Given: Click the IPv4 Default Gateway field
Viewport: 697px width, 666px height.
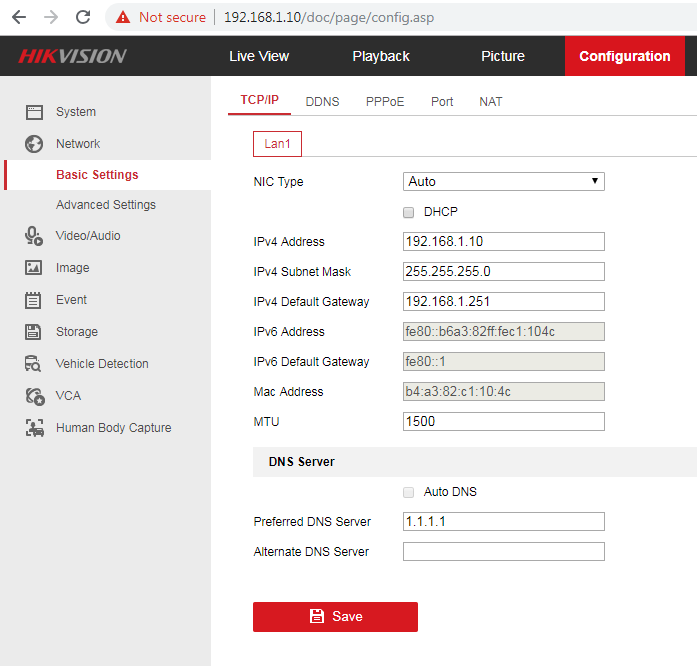Looking at the screenshot, I should (x=503, y=302).
